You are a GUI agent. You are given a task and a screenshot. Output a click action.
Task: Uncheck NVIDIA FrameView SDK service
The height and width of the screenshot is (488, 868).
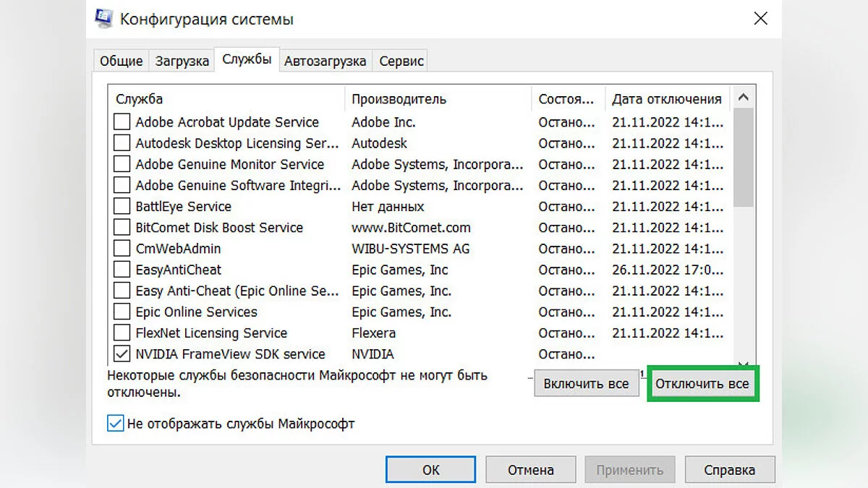coord(122,354)
